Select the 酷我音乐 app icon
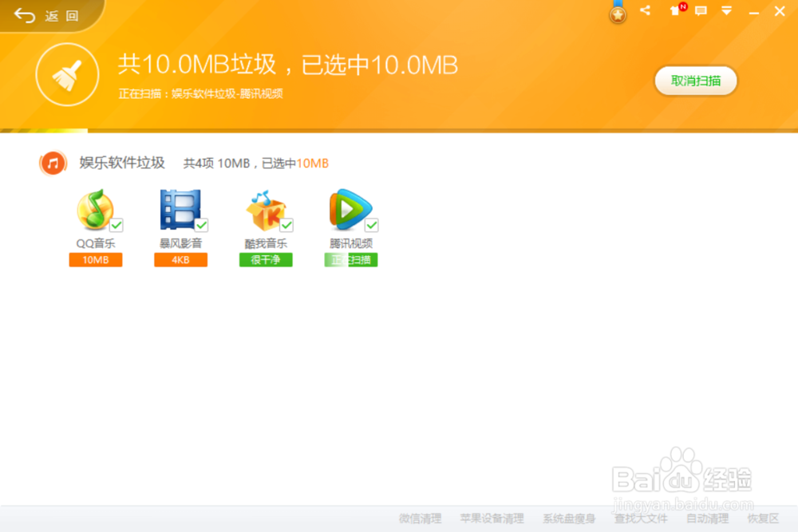798x532 pixels. coord(265,210)
